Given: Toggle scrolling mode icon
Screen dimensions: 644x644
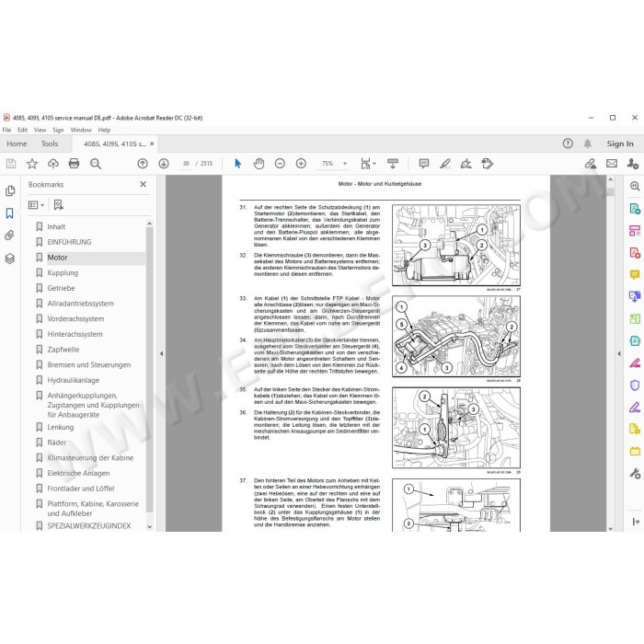Looking at the screenshot, I should click(393, 164).
